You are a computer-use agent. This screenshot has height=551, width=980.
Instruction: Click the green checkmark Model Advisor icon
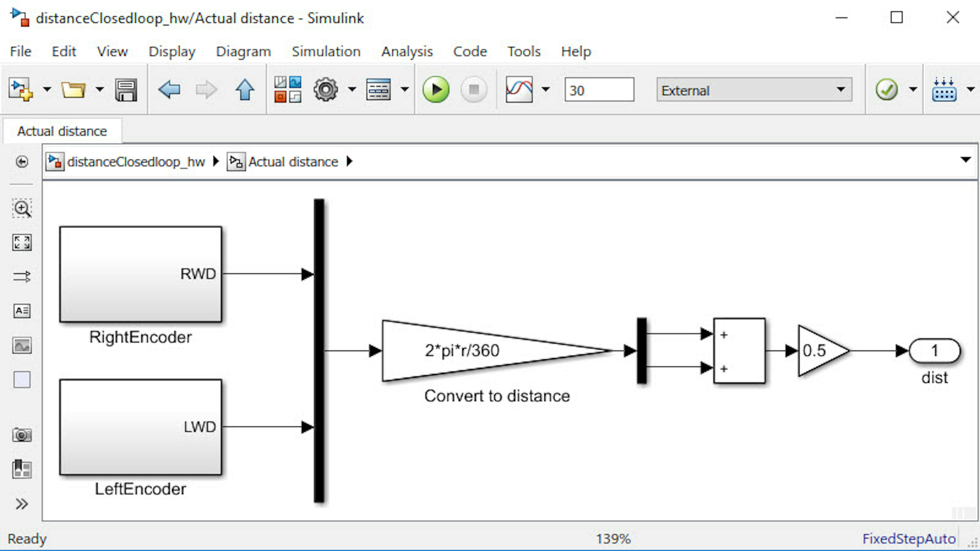(x=886, y=90)
